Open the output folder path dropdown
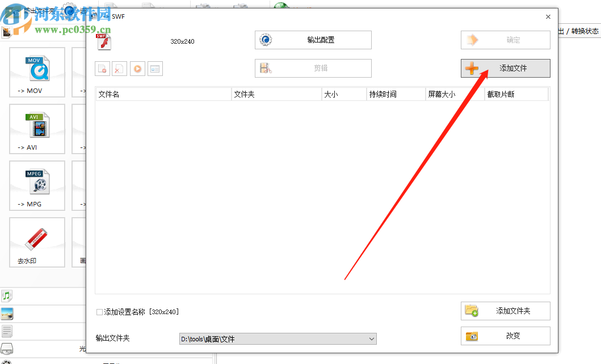Image resolution: width=601 pixels, height=364 pixels. click(371, 338)
